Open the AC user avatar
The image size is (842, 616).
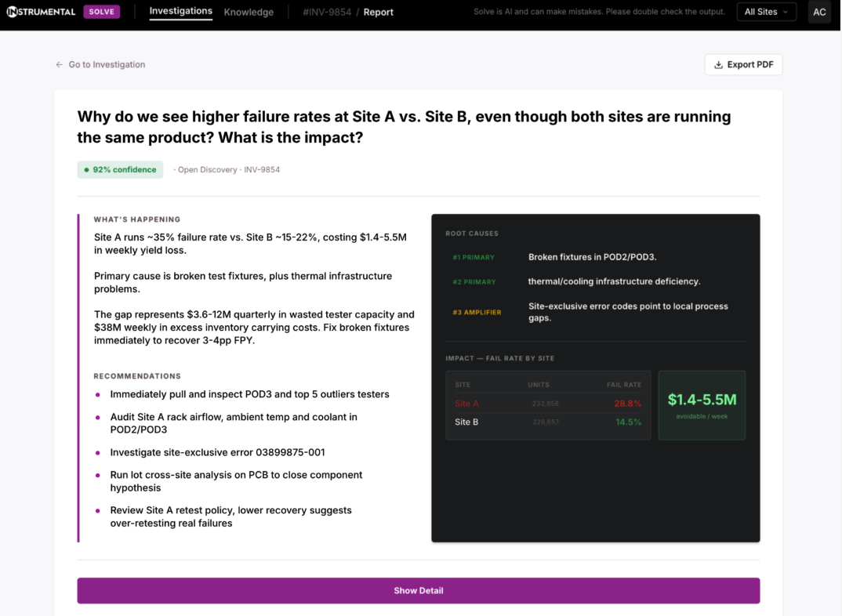point(819,12)
